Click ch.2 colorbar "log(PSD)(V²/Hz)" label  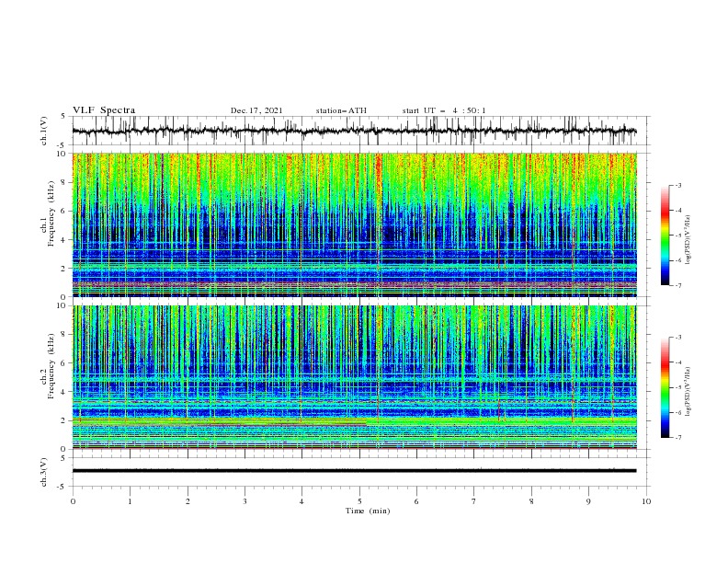click(x=688, y=392)
